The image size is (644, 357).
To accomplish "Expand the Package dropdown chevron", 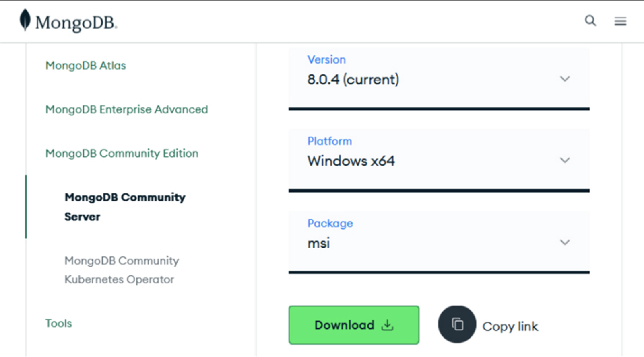I will point(565,242).
